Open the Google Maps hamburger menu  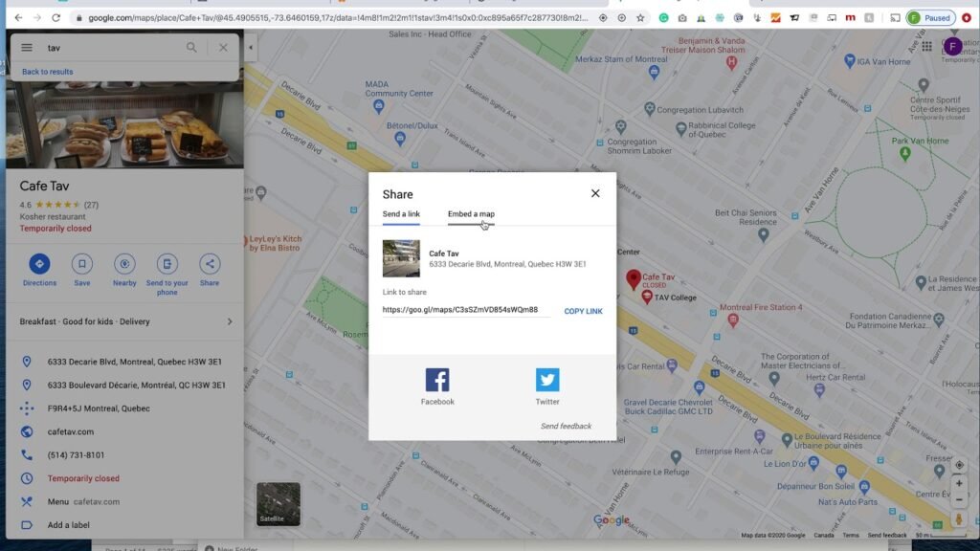pos(26,48)
